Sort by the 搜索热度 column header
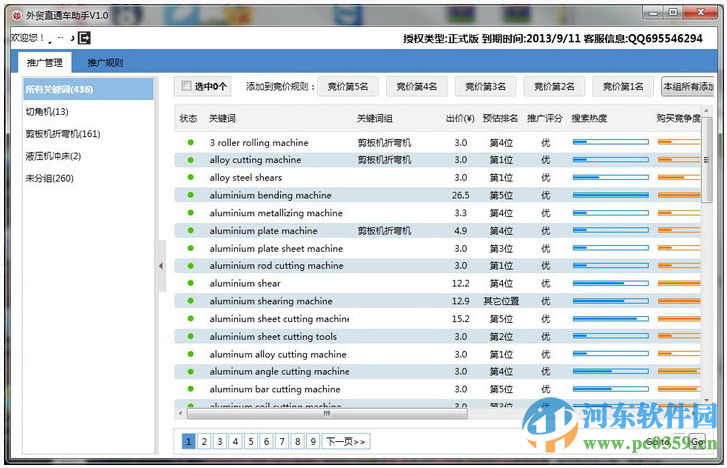Viewport: 727px width, 468px height. pos(589,119)
